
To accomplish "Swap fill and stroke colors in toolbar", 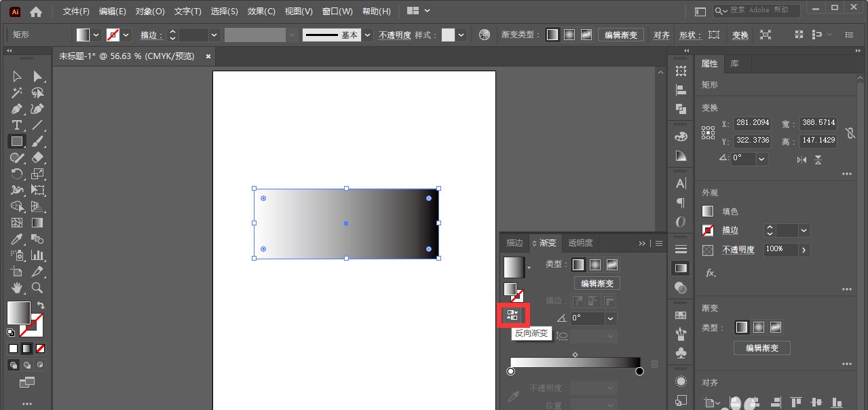I will (41, 304).
